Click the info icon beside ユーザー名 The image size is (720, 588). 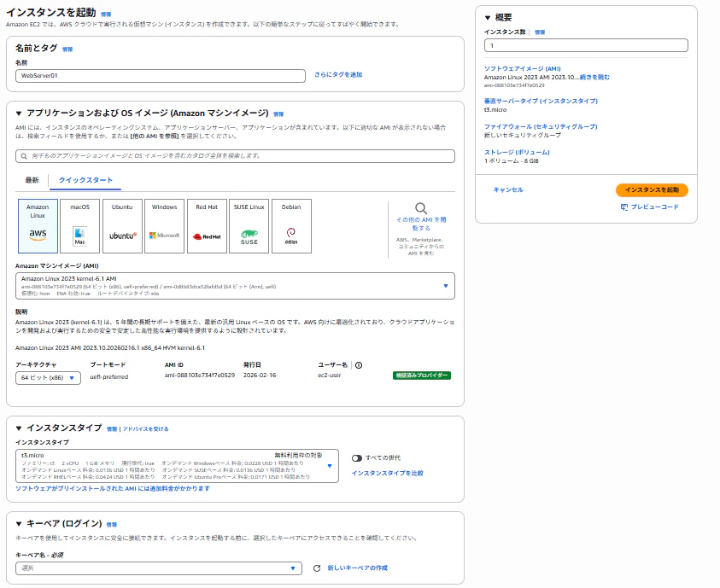pos(359,365)
